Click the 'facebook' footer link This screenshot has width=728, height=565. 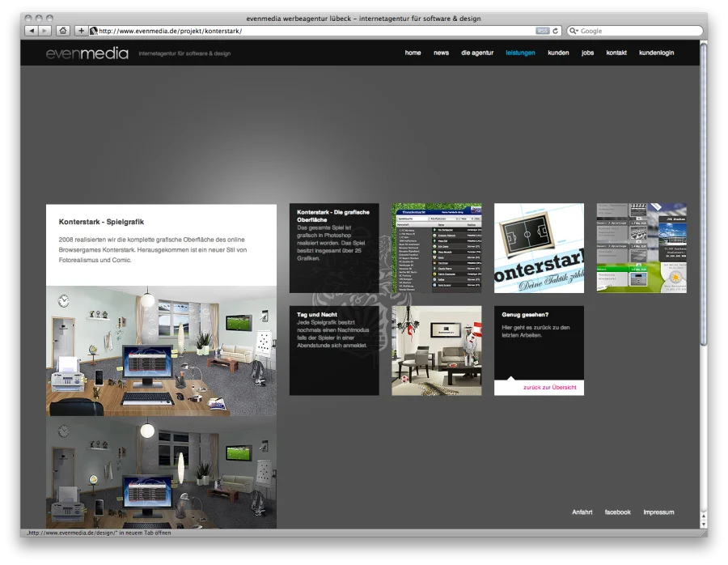click(617, 512)
